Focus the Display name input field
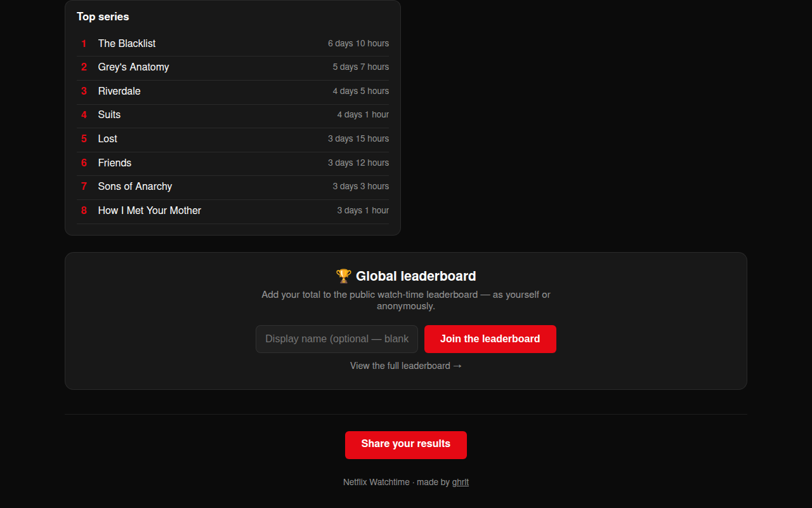Image resolution: width=812 pixels, height=508 pixels. [x=337, y=339]
